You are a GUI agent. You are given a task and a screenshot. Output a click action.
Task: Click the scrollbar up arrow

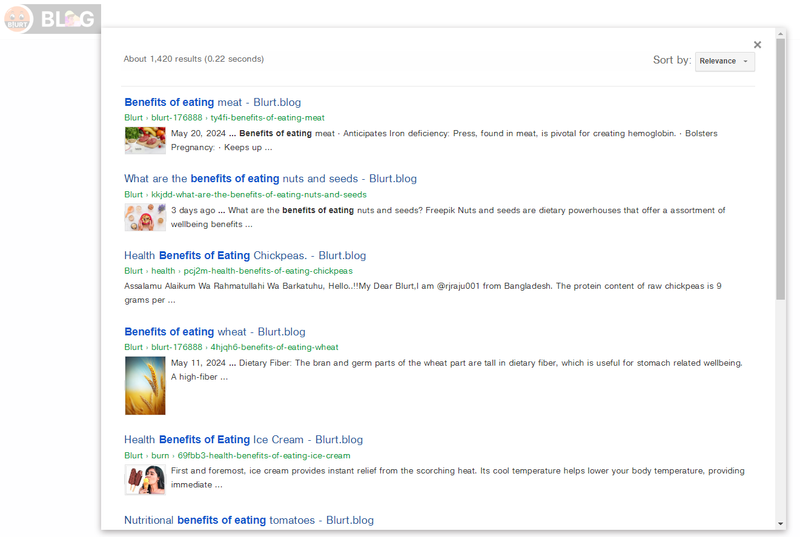[x=780, y=35]
